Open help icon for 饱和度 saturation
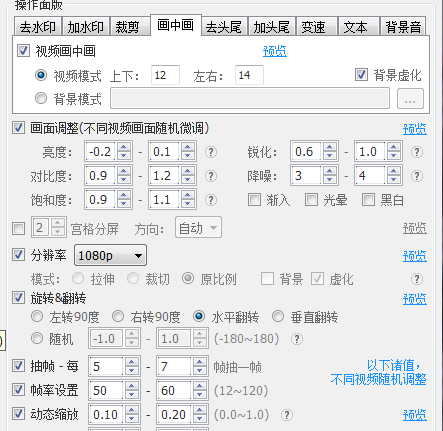 [x=211, y=200]
